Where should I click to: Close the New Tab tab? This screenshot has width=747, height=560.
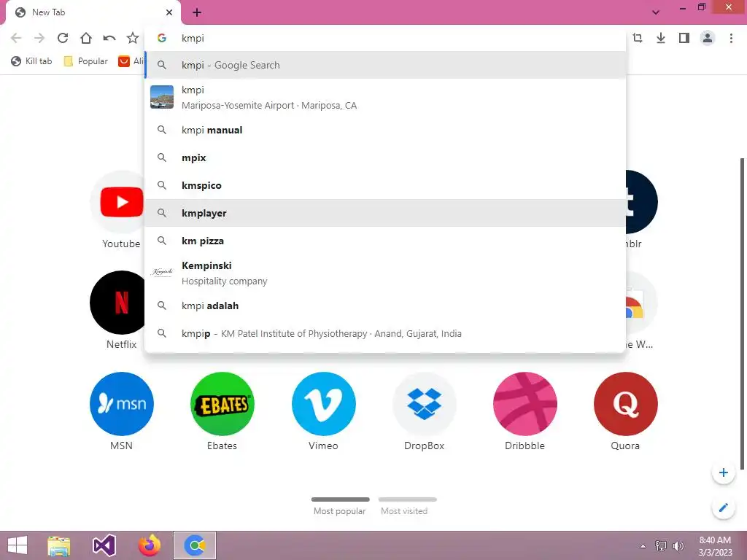(x=169, y=12)
